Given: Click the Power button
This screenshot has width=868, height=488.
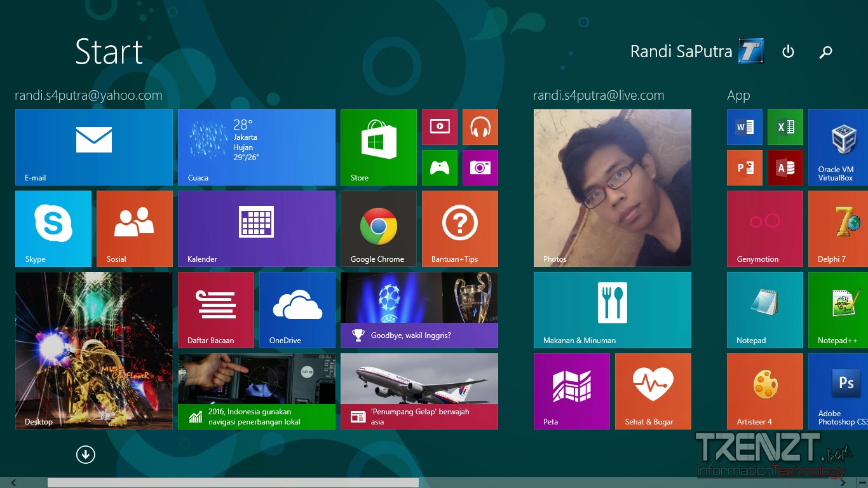Looking at the screenshot, I should [788, 51].
